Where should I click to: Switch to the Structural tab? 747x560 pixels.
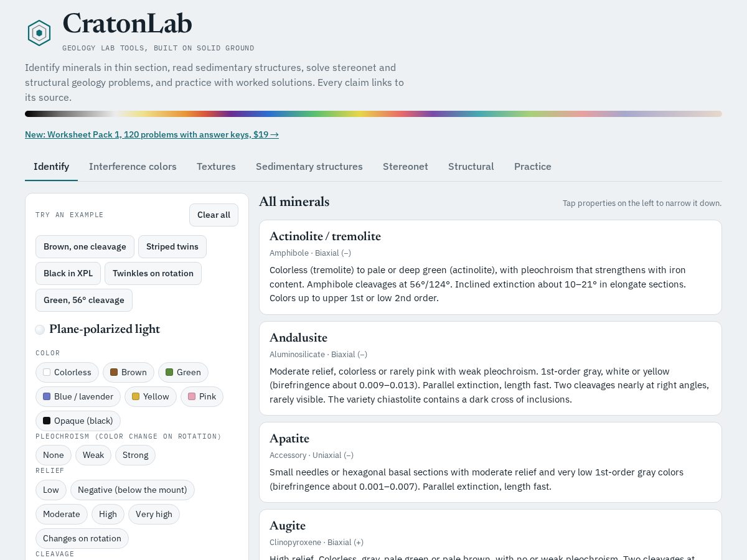tap(471, 167)
